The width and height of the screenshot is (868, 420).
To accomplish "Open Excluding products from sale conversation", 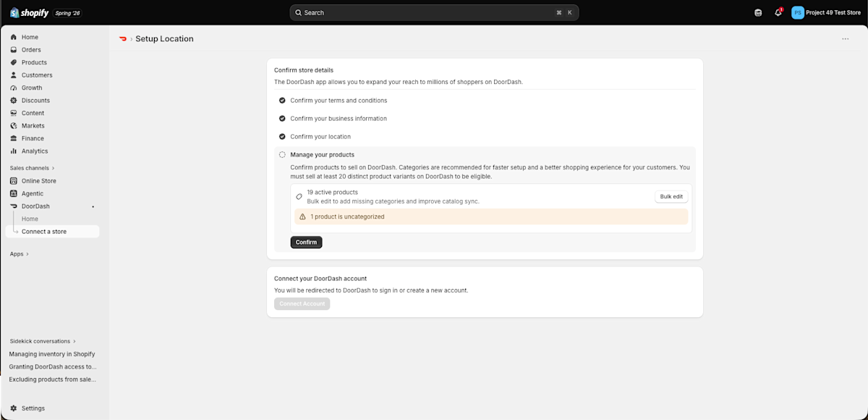I will click(x=52, y=379).
